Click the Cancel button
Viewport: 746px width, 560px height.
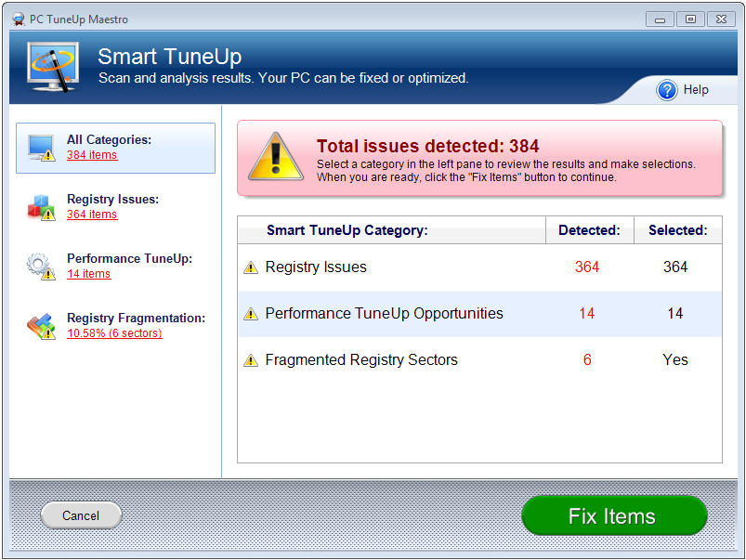(x=81, y=515)
